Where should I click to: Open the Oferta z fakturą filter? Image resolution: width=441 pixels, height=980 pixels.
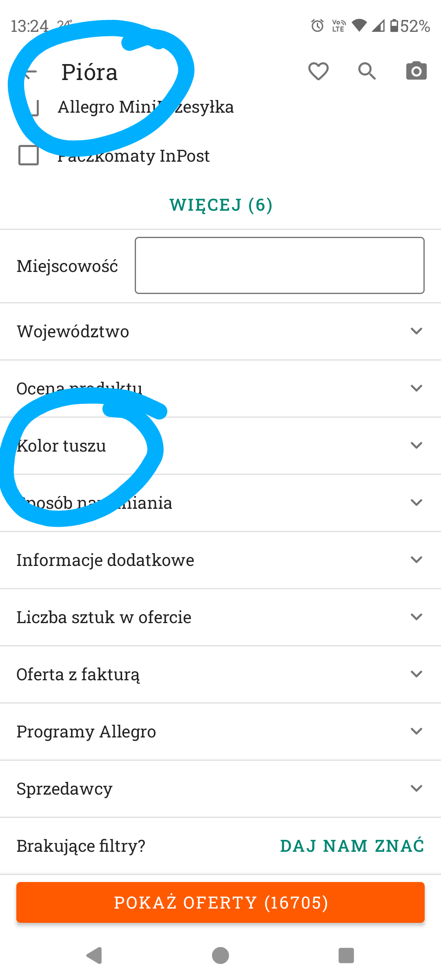(x=220, y=674)
